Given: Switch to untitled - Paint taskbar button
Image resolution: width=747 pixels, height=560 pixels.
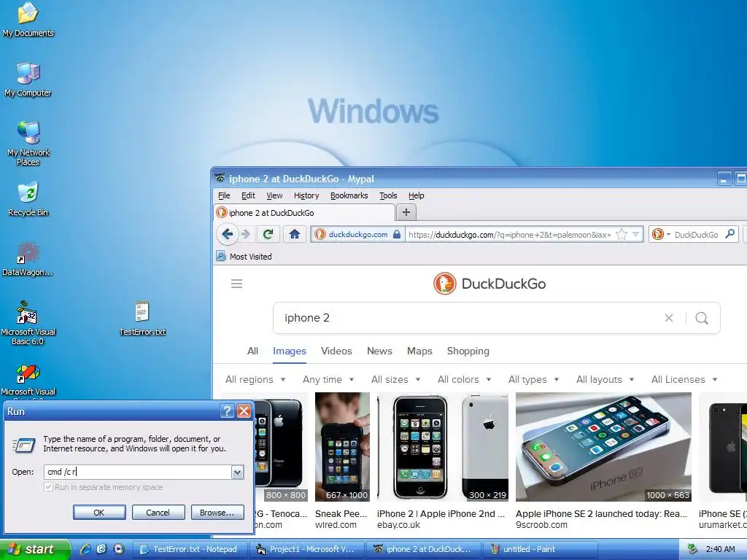Looking at the screenshot, I should (540, 549).
